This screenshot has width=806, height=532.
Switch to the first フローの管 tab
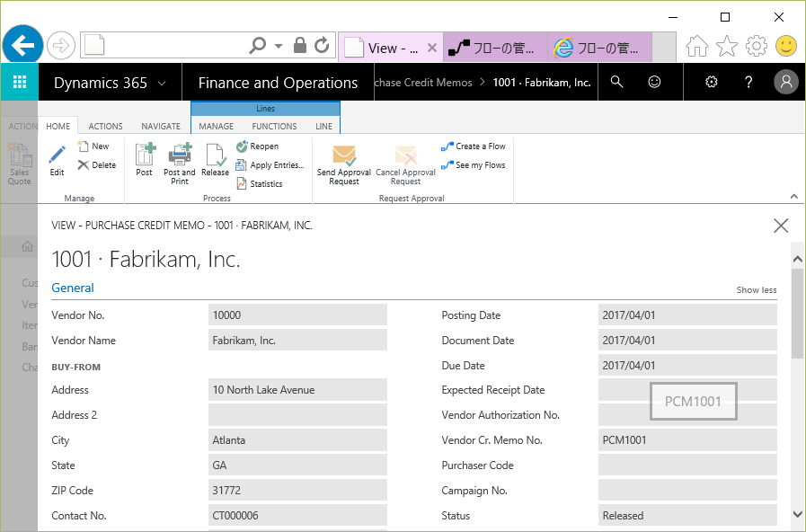click(495, 48)
